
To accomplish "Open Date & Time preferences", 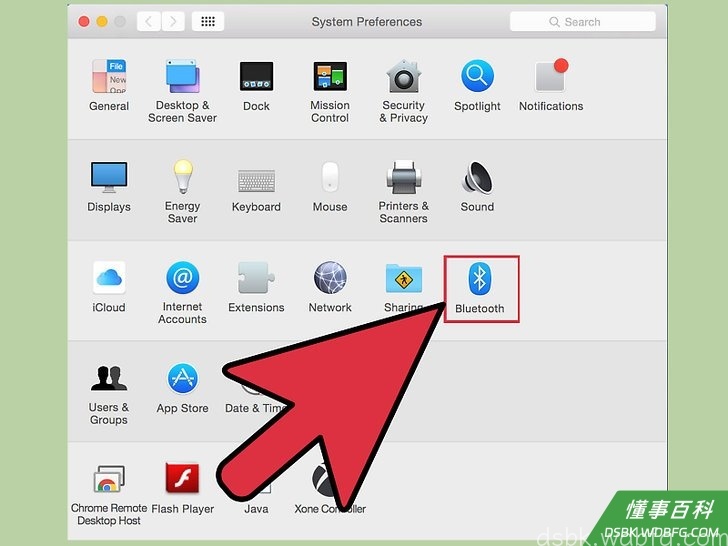I will 255,408.
